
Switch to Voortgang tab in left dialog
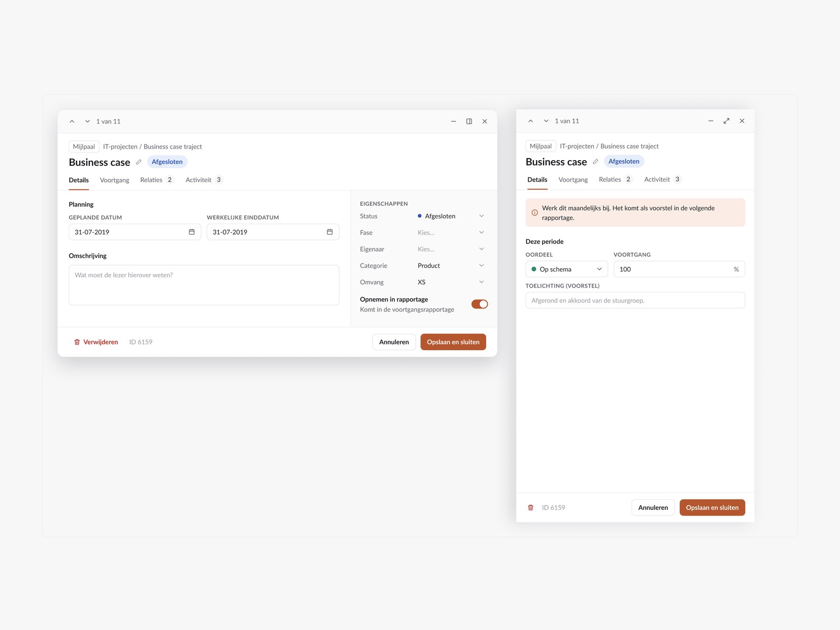(x=114, y=180)
